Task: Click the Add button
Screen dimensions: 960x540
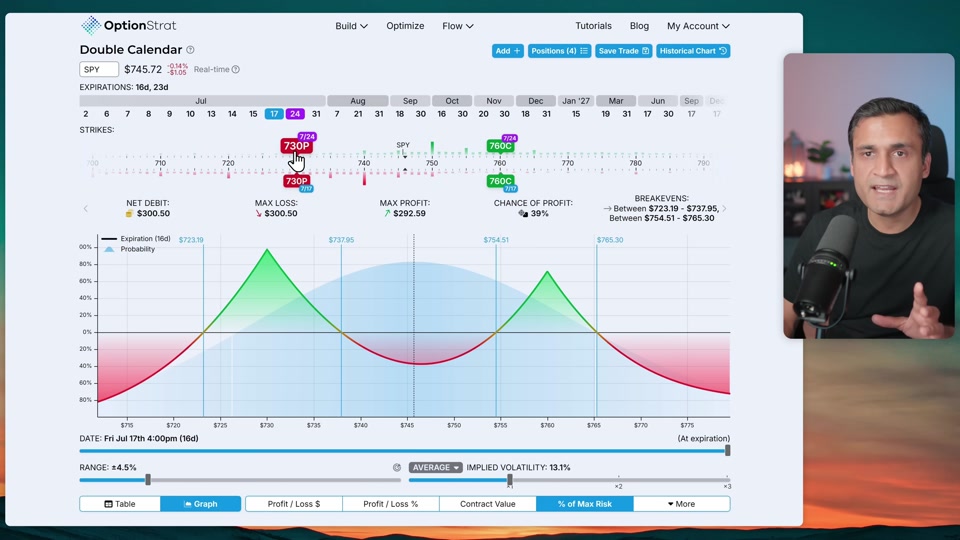Action: 508,51
